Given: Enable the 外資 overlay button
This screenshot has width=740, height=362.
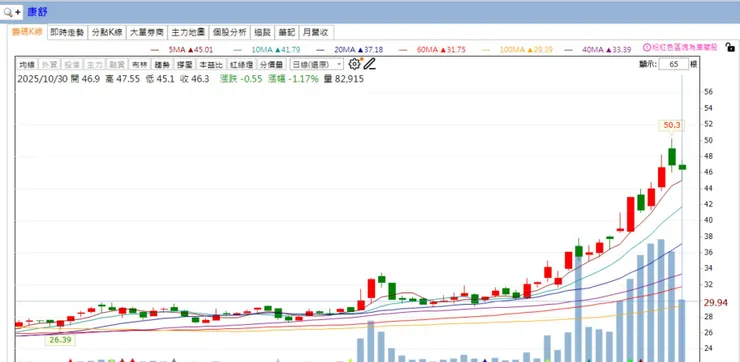Looking at the screenshot, I should pos(49,65).
